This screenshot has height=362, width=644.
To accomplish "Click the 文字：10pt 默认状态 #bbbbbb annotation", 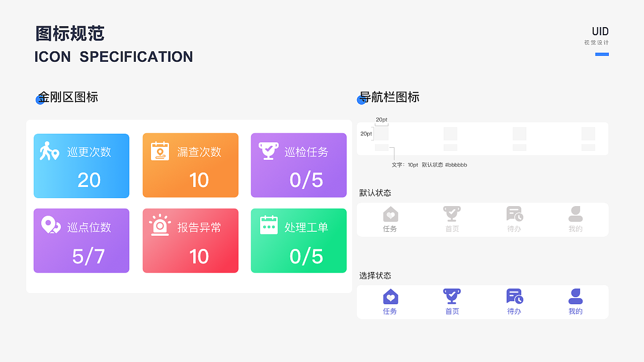I will point(429,165).
